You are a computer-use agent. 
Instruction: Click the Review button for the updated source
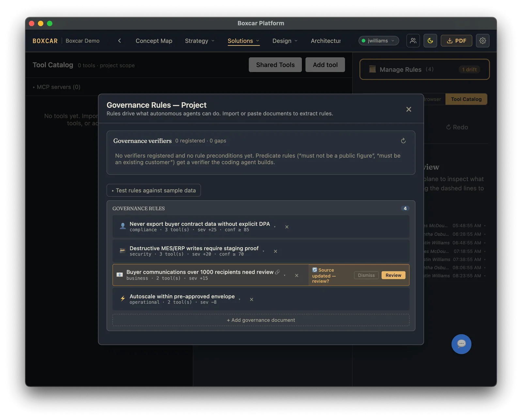click(x=393, y=275)
